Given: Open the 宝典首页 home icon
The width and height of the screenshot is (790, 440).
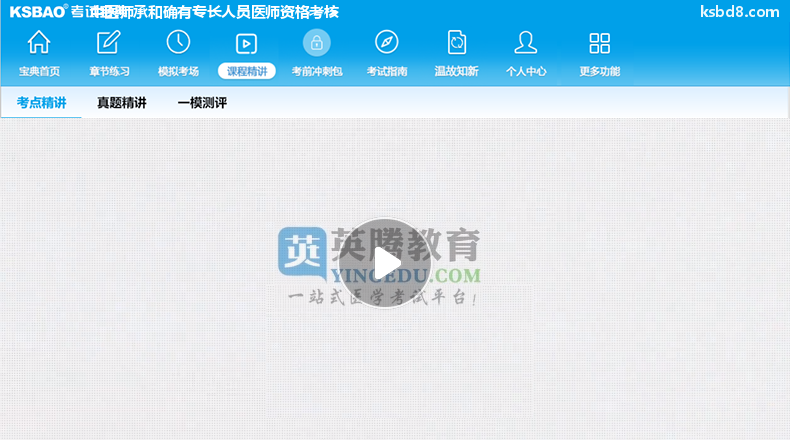Looking at the screenshot, I should click(x=39, y=42).
